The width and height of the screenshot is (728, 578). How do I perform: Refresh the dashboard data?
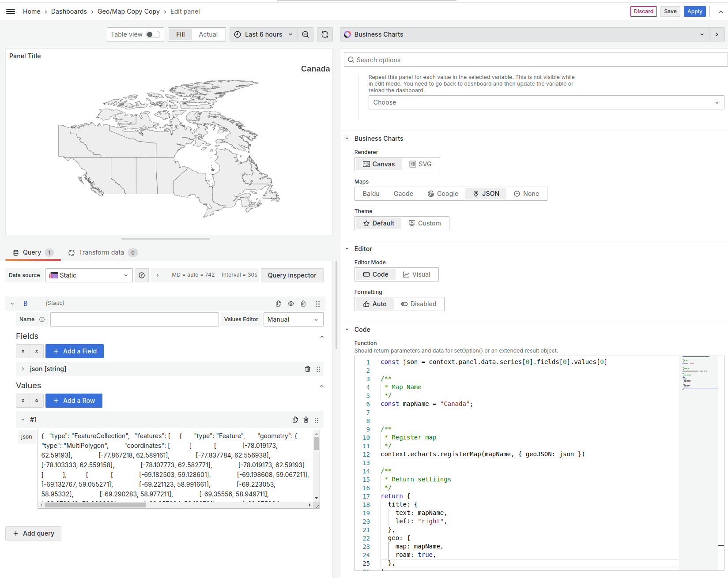(x=325, y=34)
